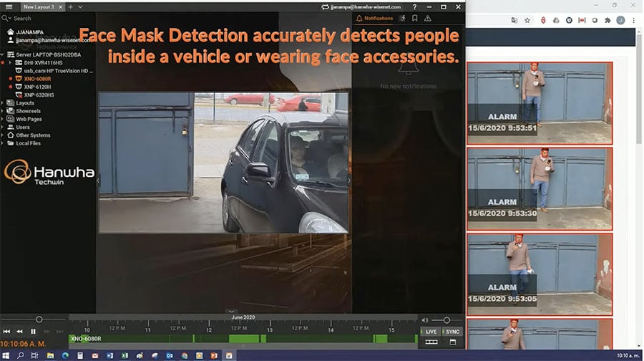644x361 pixels.
Task: Switch to the Motion tab icon
Action: coord(403,18)
